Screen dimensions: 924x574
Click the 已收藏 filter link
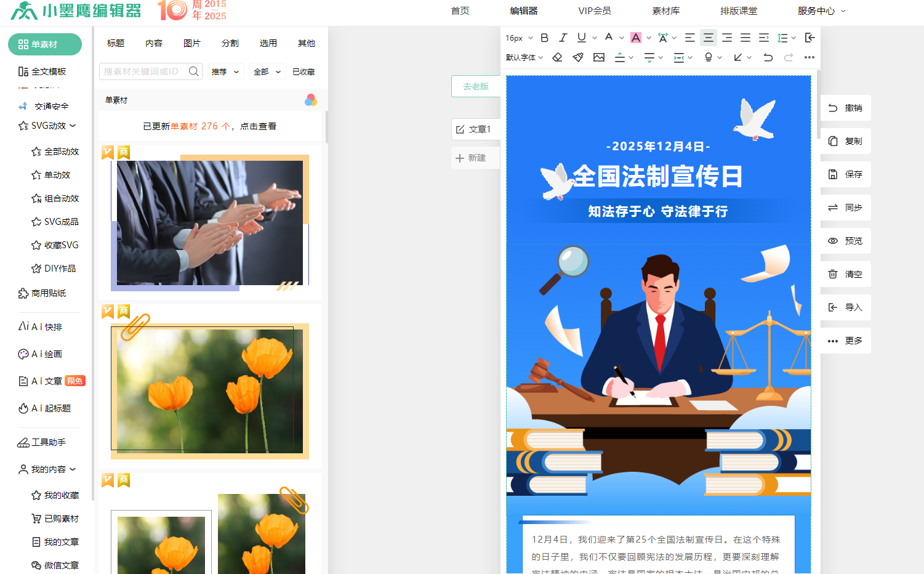click(303, 72)
